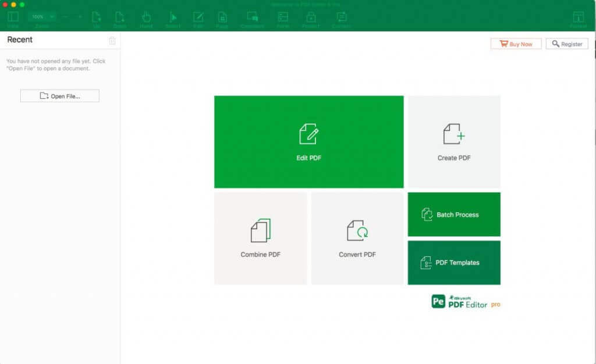
Task: Close the window with red button
Action: (5, 5)
